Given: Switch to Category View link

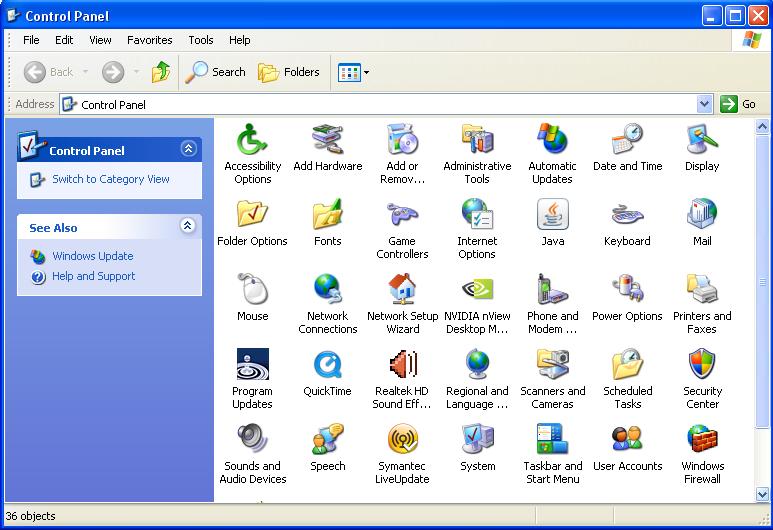Looking at the screenshot, I should [x=110, y=179].
